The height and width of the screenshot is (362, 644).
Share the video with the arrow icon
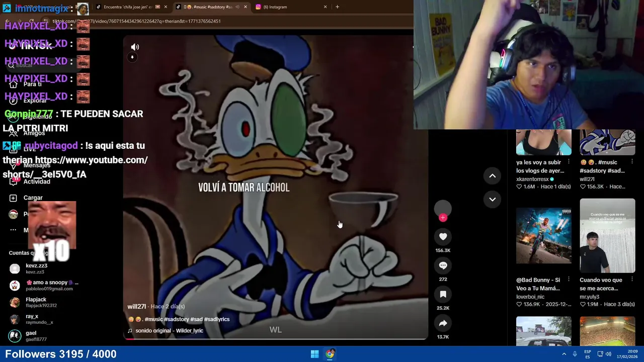pos(443,323)
